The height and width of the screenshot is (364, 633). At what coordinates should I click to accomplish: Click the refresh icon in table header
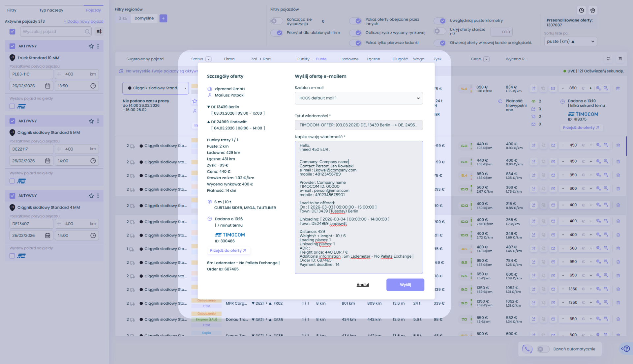click(x=608, y=59)
